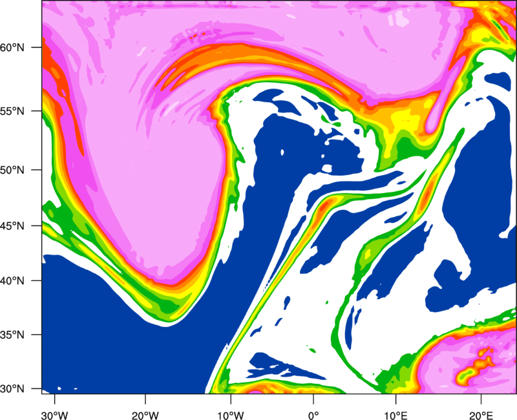517x420 pixels.
Task: Click the 10°E longitude label
Action: point(396,415)
